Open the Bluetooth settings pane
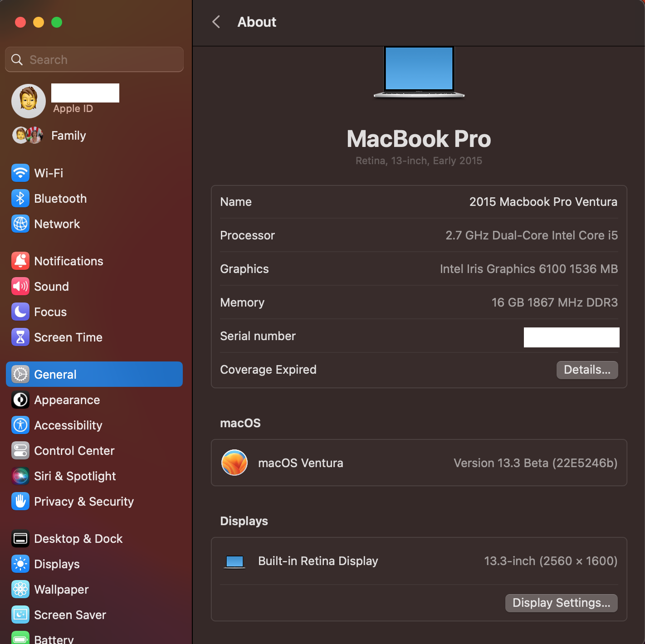This screenshot has width=645, height=644. (x=94, y=198)
